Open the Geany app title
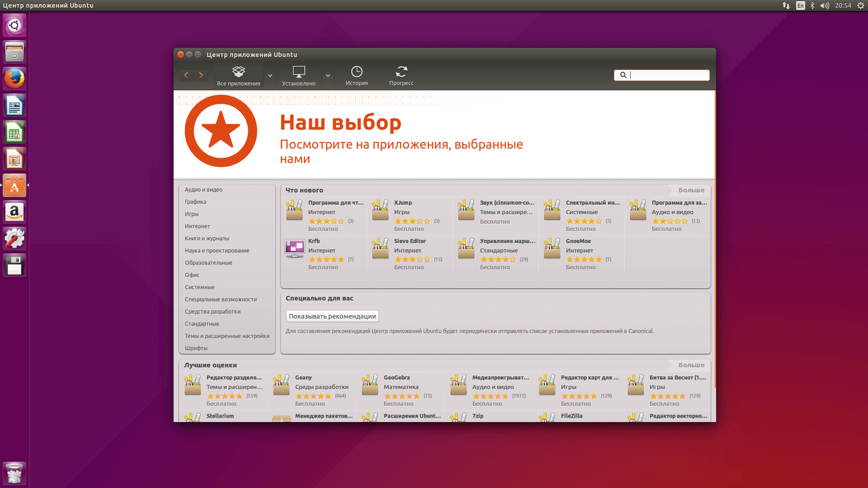The height and width of the screenshot is (488, 868). (303, 378)
